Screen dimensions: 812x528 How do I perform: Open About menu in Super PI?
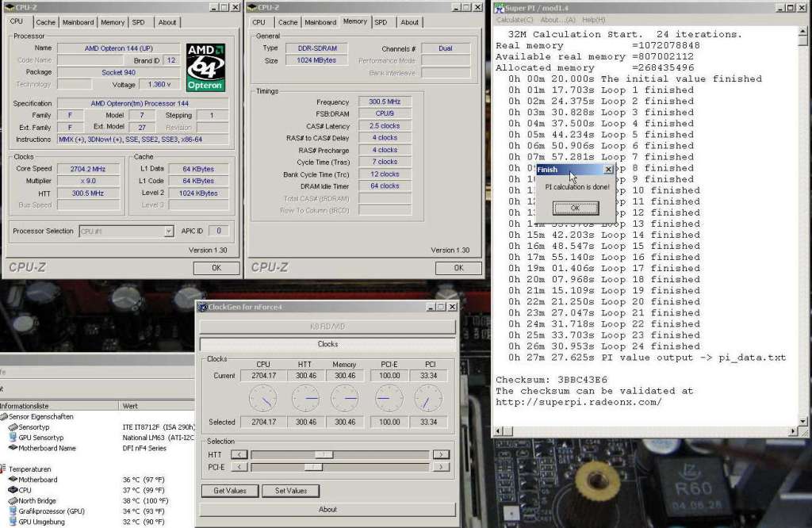pos(557,20)
